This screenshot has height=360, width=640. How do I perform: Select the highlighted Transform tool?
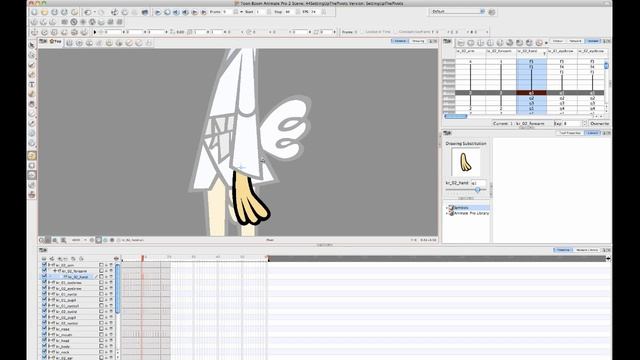pos(32,156)
